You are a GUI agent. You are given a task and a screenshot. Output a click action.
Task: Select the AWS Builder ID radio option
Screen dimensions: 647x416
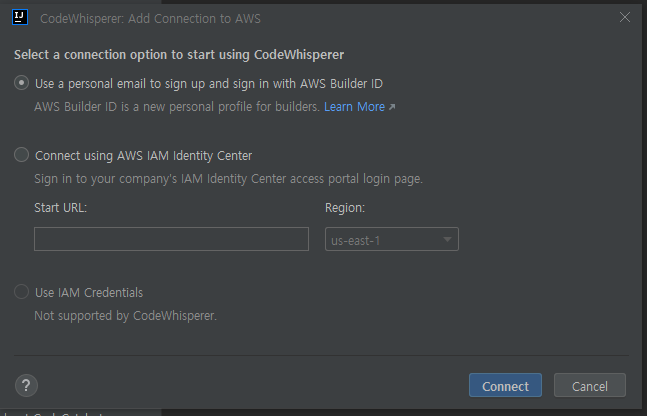pyautogui.click(x=21, y=83)
